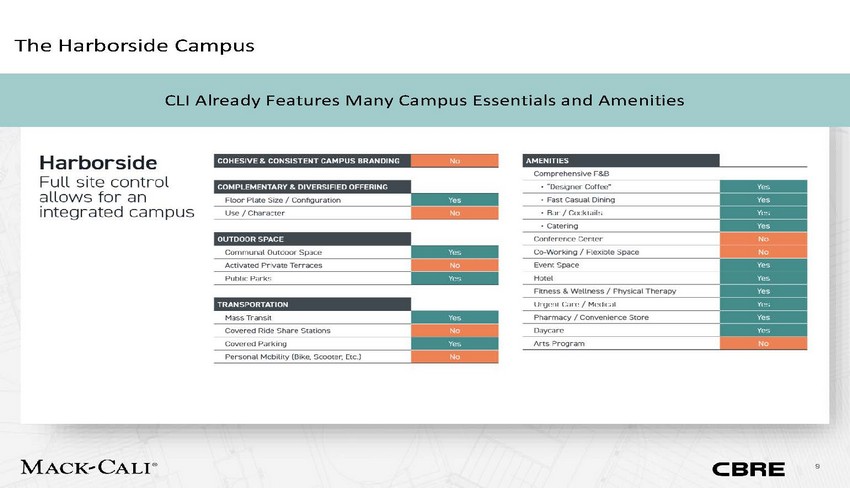
Task: Select the Co-Working / Flexible Space row label
Action: (586, 252)
